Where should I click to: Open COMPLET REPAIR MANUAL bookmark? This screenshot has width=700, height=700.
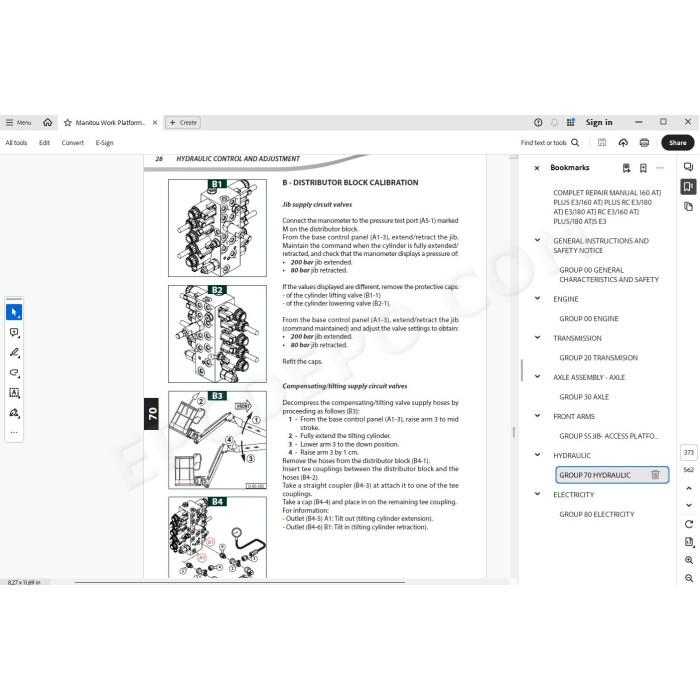pos(607,207)
